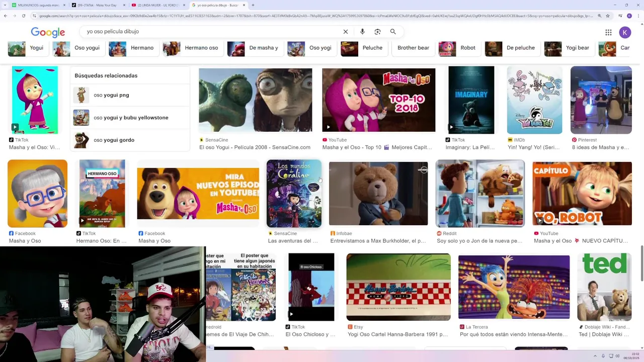Image resolution: width=644 pixels, height=362 pixels.
Task: Open related search oso yogui y bubu yellowstone
Action: point(130,118)
